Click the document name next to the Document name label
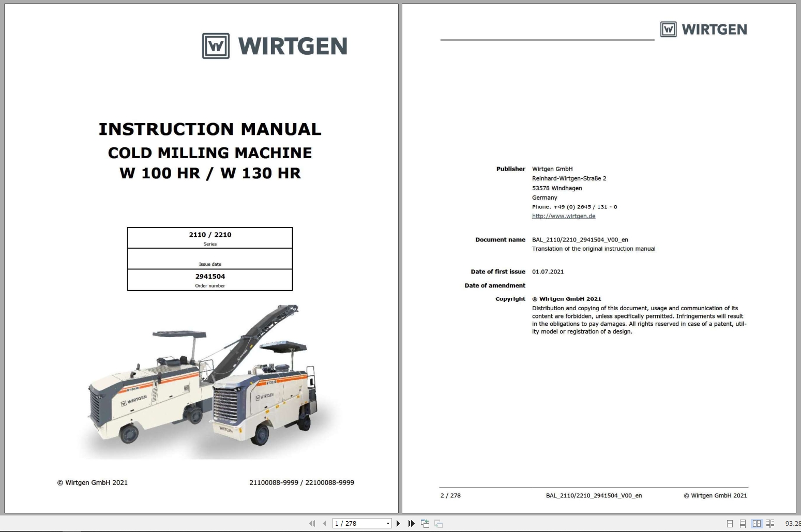The image size is (801, 532). point(580,240)
